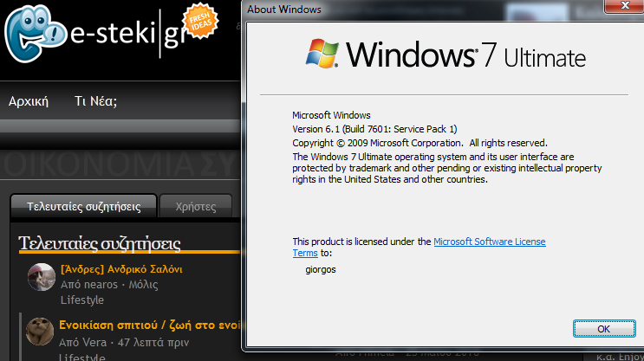
Task: Click the About Windows title bar text
Action: click(x=284, y=10)
